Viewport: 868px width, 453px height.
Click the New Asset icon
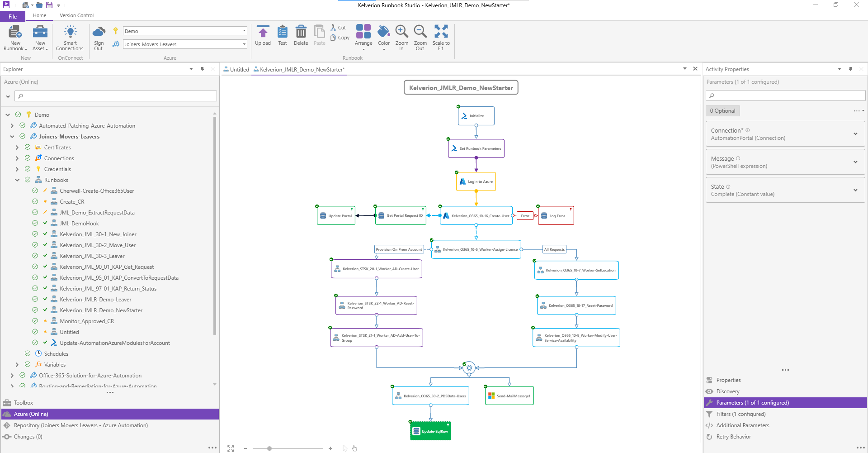40,32
